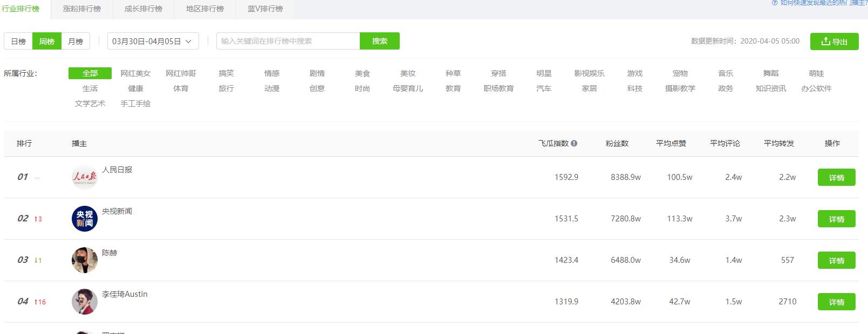View 详情 for 央视新闻
This screenshot has width=868, height=334.
point(837,219)
